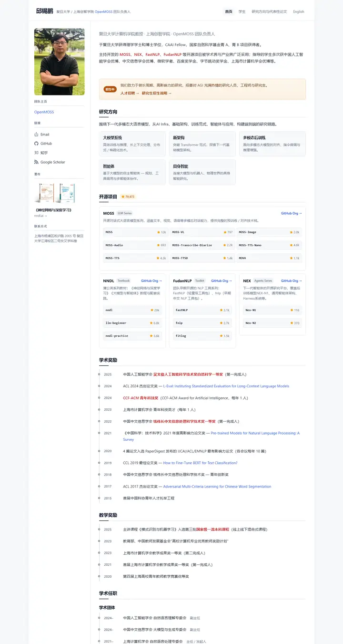Open the 研究方向与代表性论文 tab
Image resolution: width=343 pixels, height=644 pixels.
coord(269,11)
